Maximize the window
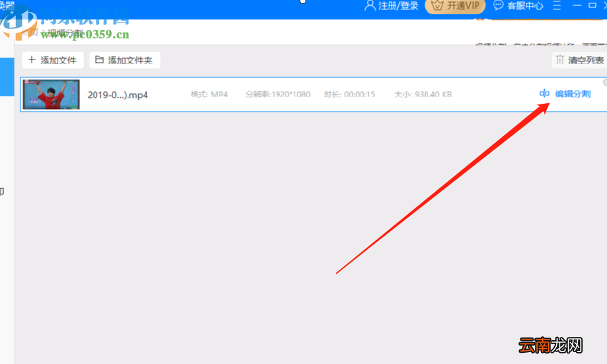This screenshot has height=364, width=607. point(592,5)
